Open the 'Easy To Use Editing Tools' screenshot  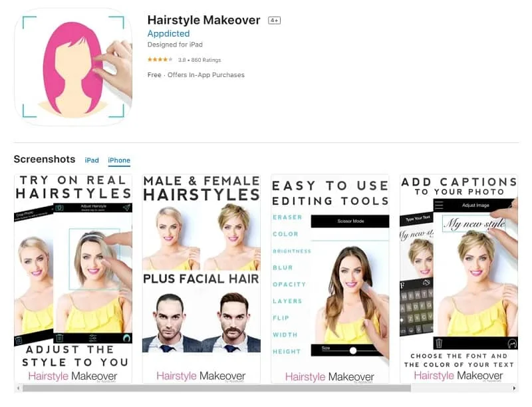(x=330, y=279)
